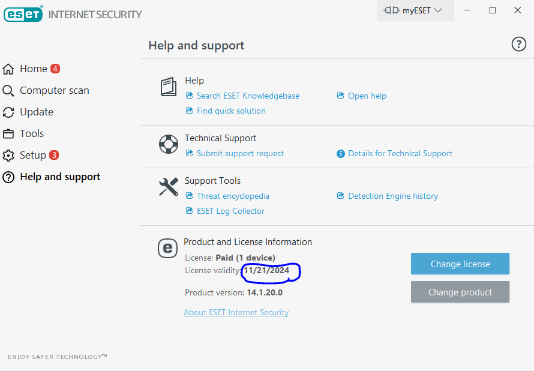The width and height of the screenshot is (534, 372).
Task: Click external link icon beside Search ESET Knowledgebase
Action: pyautogui.click(x=189, y=96)
